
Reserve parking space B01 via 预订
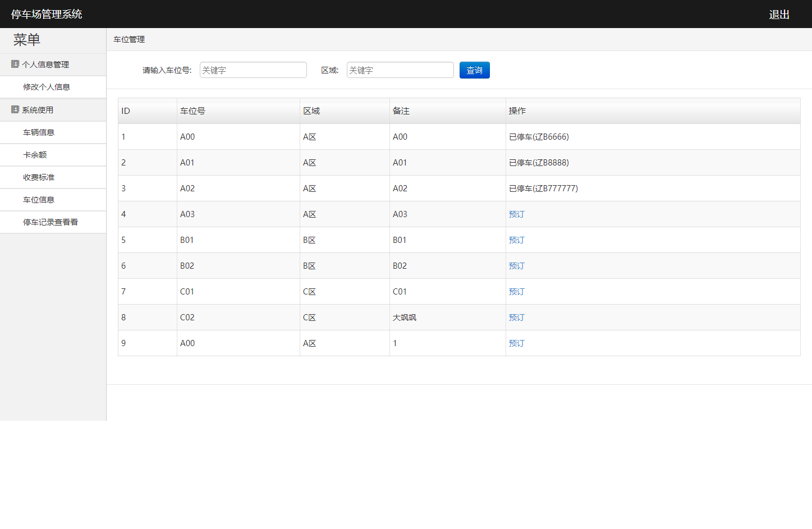click(x=516, y=240)
